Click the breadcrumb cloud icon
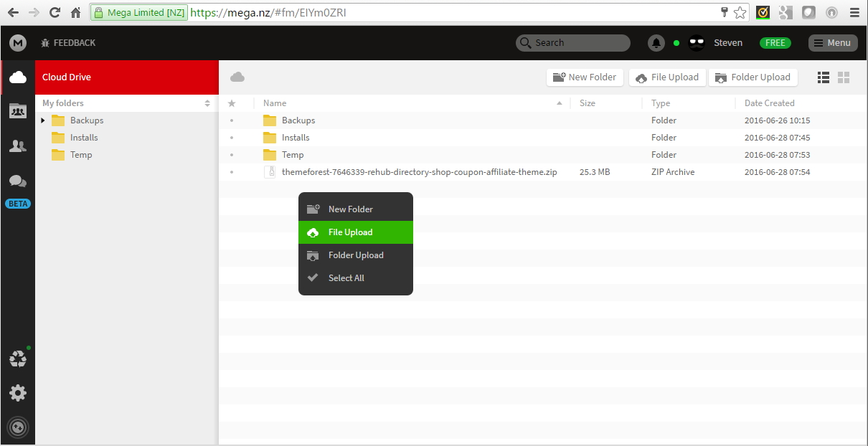Image resolution: width=868 pixels, height=446 pixels. (237, 77)
